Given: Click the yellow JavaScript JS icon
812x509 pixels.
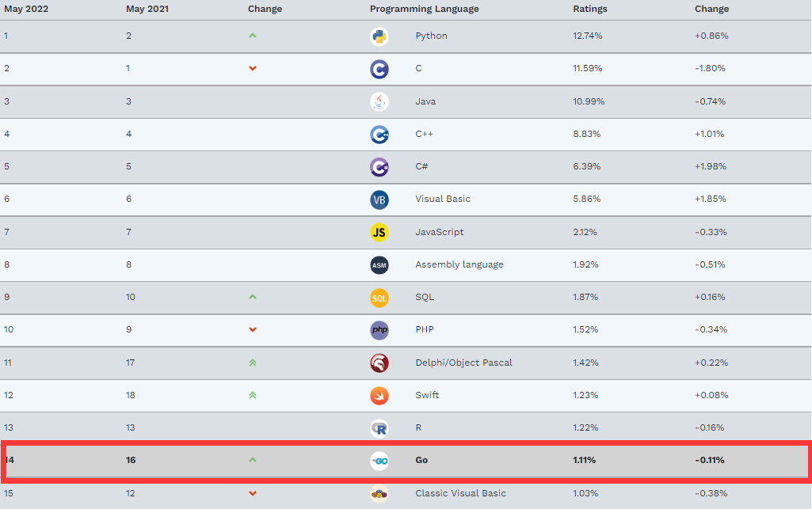Looking at the screenshot, I should point(379,232).
